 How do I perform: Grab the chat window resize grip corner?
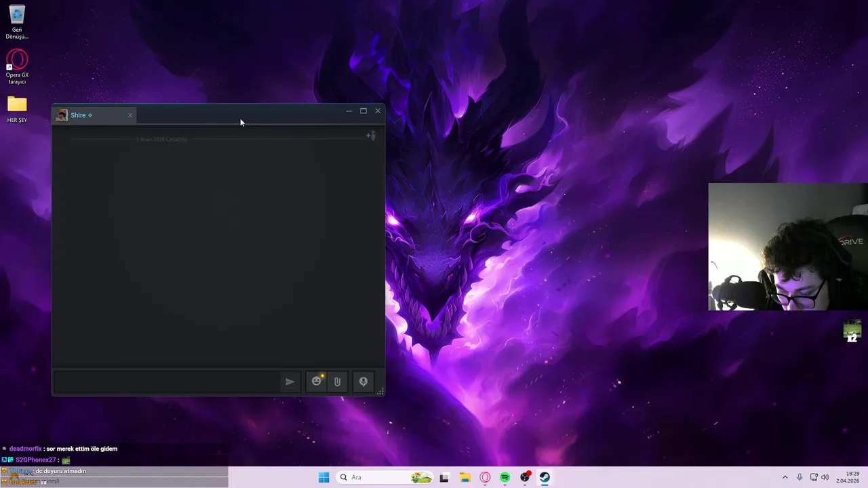click(380, 391)
